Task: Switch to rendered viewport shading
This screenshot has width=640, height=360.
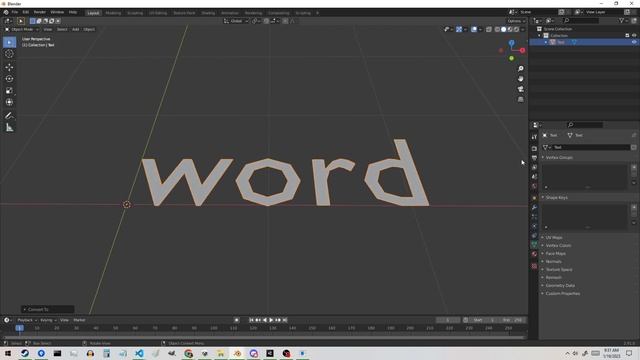Action: [x=516, y=29]
